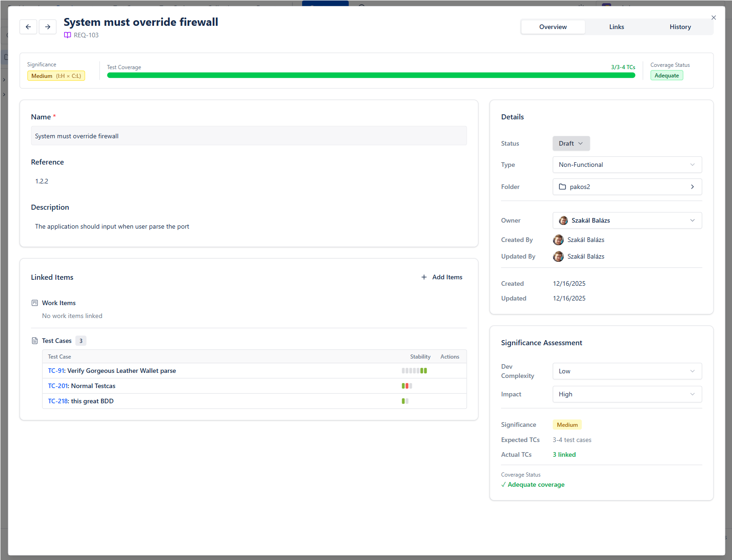
Task: Open the Draft status dropdown
Action: 571,143
